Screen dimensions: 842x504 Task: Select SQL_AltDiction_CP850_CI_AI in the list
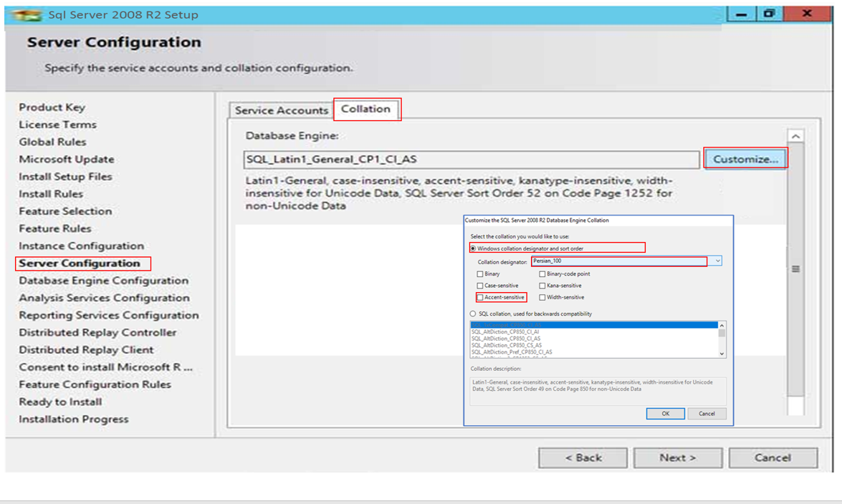point(594,331)
